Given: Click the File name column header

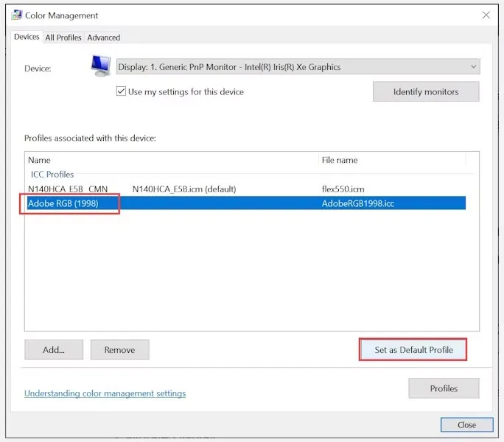Looking at the screenshot, I should [392, 160].
